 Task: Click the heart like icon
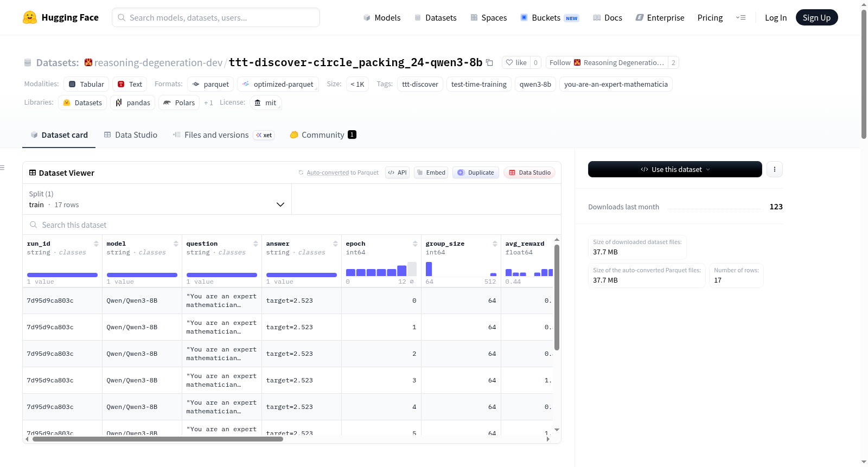pos(509,62)
